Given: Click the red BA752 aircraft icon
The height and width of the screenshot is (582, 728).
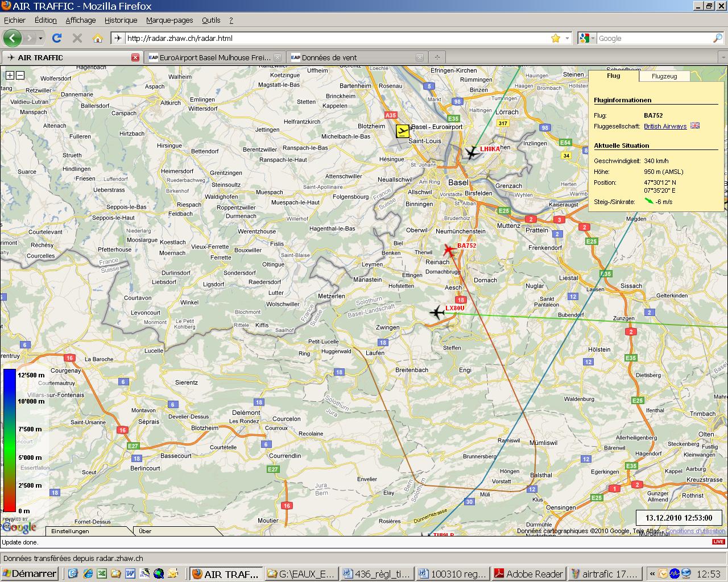Looking at the screenshot, I should point(449,250).
